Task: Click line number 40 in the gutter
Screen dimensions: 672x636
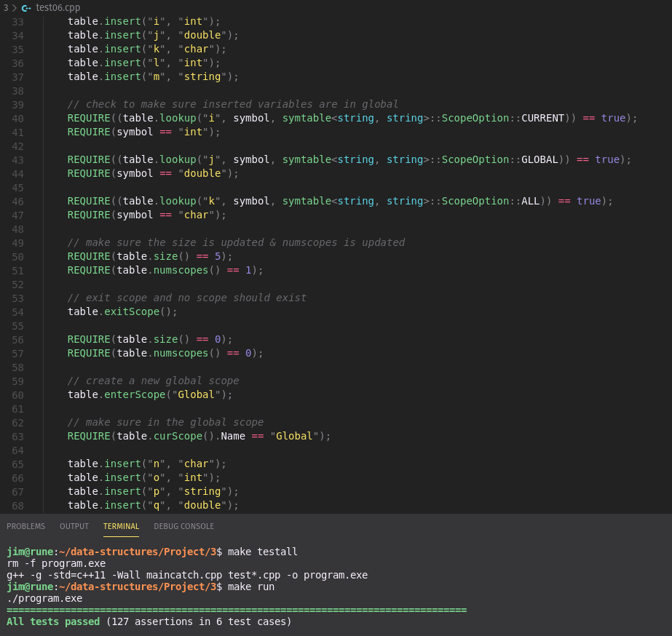Action: click(x=17, y=119)
